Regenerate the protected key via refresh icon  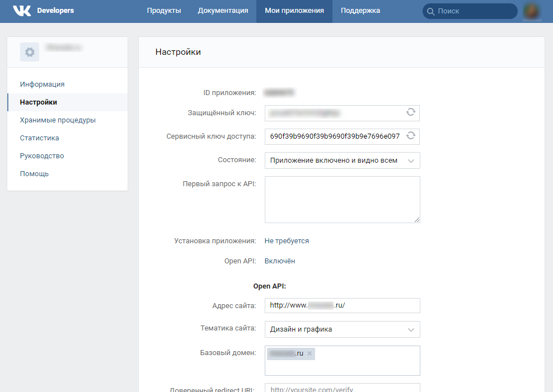(x=411, y=112)
